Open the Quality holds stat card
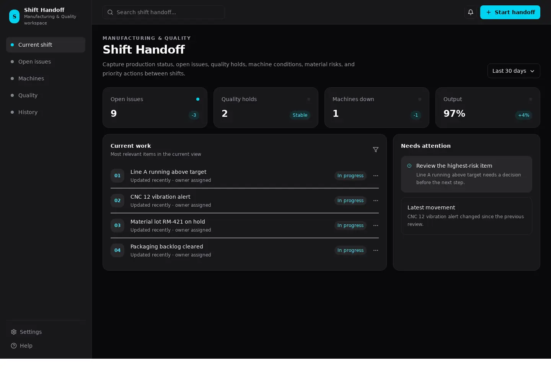The height and width of the screenshot is (392, 551). click(266, 108)
